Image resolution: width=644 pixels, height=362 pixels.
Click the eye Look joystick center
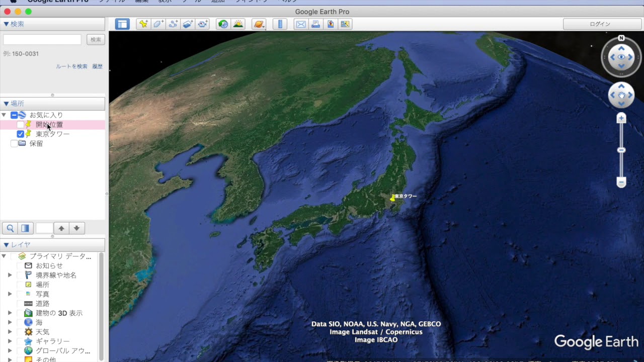click(621, 57)
